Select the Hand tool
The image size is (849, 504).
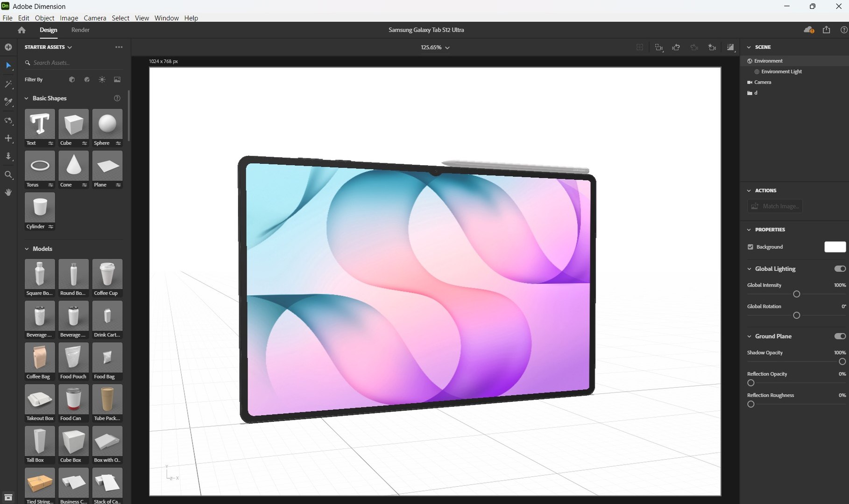coord(8,192)
